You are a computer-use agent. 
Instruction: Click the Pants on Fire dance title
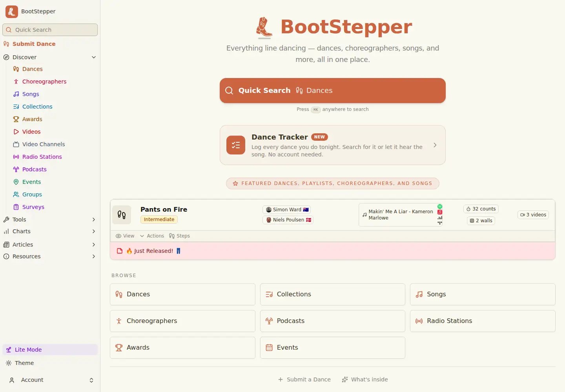pos(164,209)
